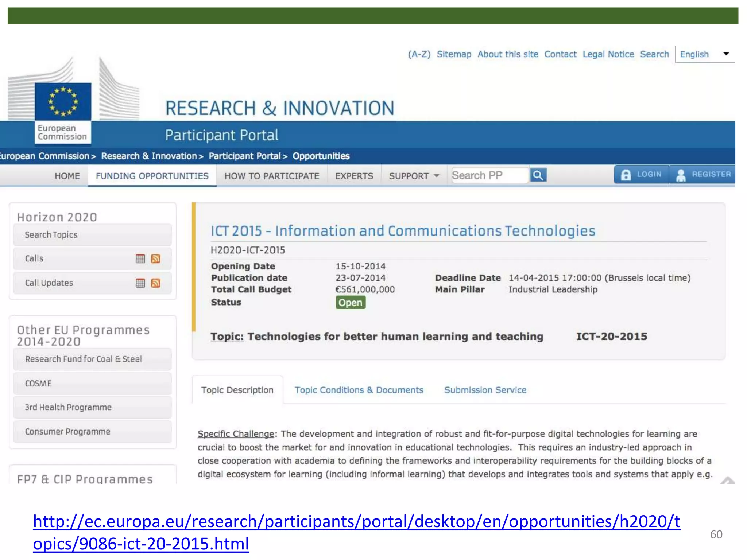
Task: Switch to the Topic Description tab
Action: pos(237,390)
